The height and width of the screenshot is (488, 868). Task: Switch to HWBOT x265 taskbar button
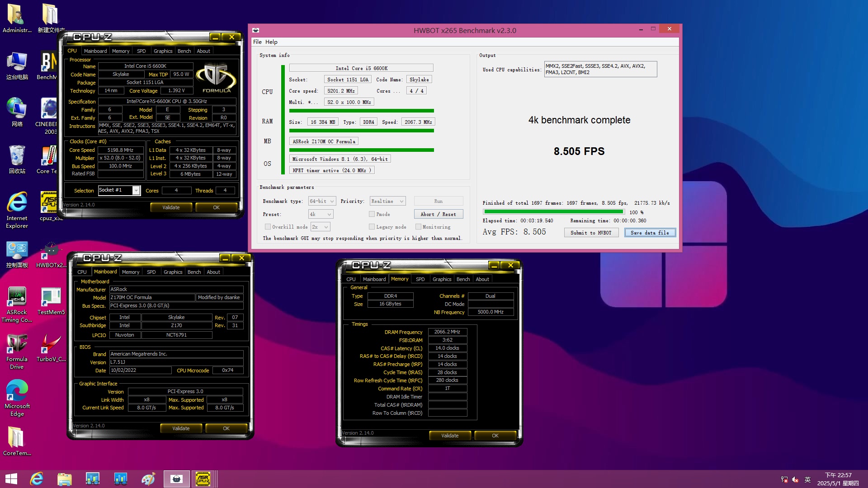point(176,479)
